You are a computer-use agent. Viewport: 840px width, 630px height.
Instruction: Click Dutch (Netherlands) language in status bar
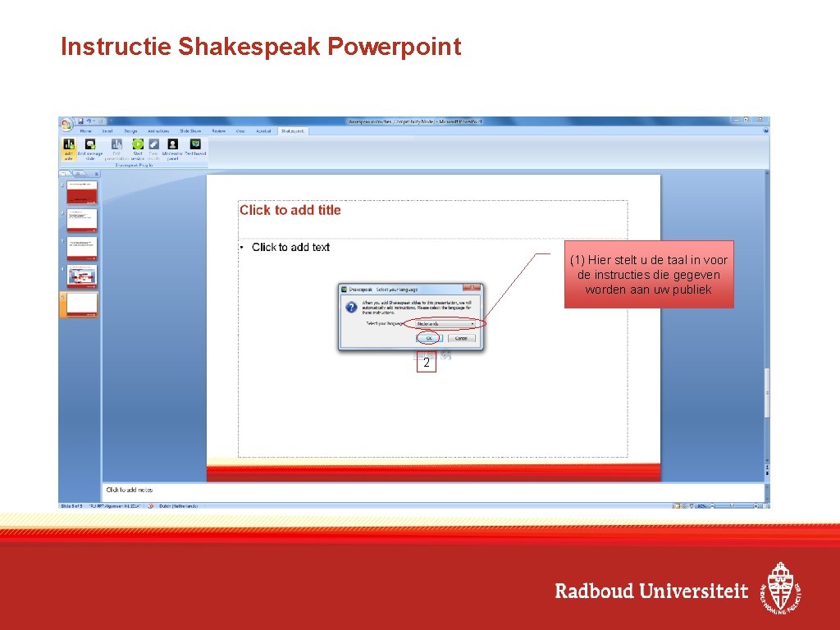(178, 505)
